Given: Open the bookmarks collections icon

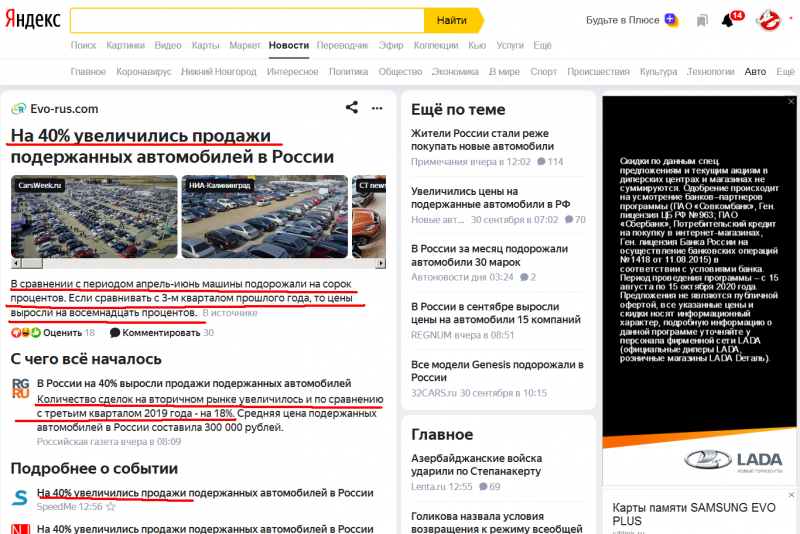Looking at the screenshot, I should (702, 20).
